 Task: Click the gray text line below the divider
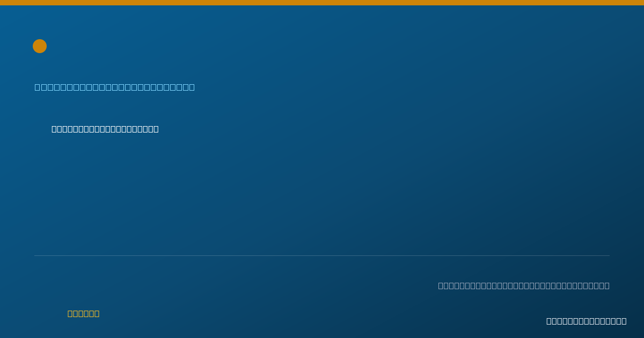524,285
